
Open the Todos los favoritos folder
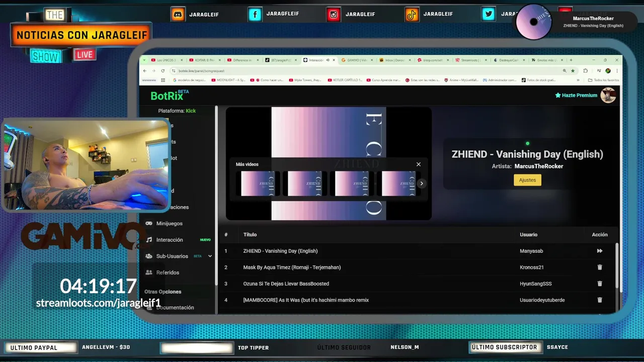point(604,80)
